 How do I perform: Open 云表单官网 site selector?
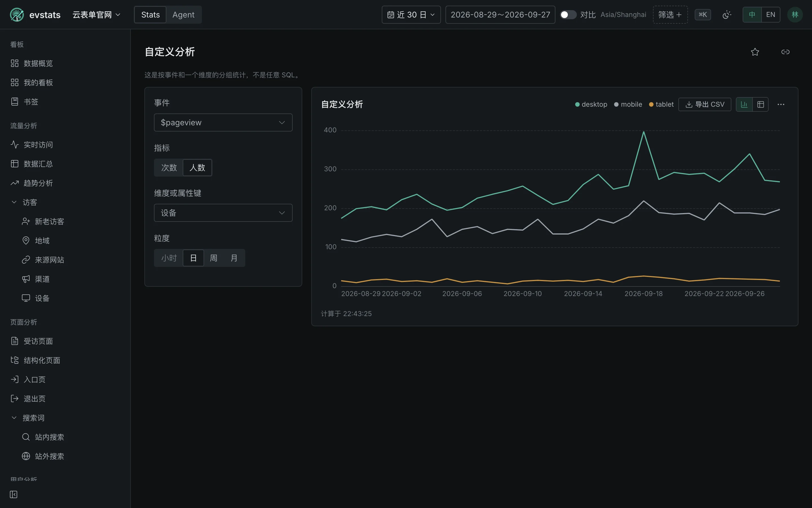tap(96, 14)
